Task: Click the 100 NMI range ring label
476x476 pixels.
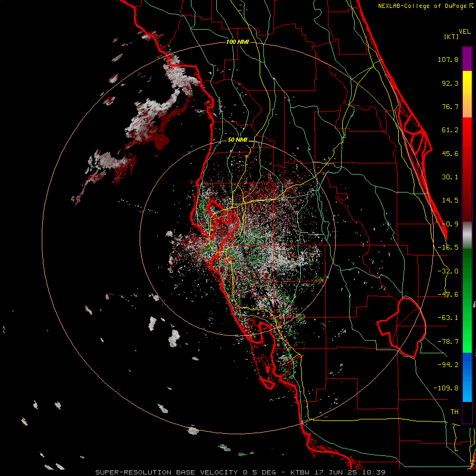Action: click(x=237, y=42)
